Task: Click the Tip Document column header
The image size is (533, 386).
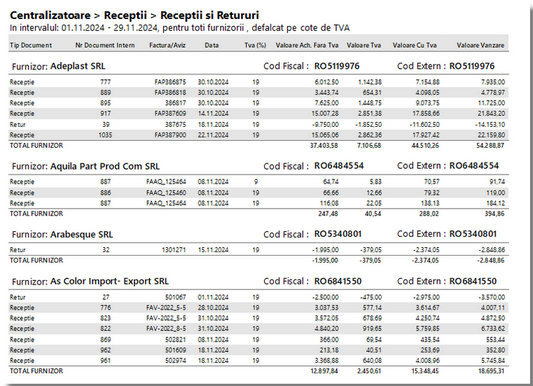Action: coord(31,45)
